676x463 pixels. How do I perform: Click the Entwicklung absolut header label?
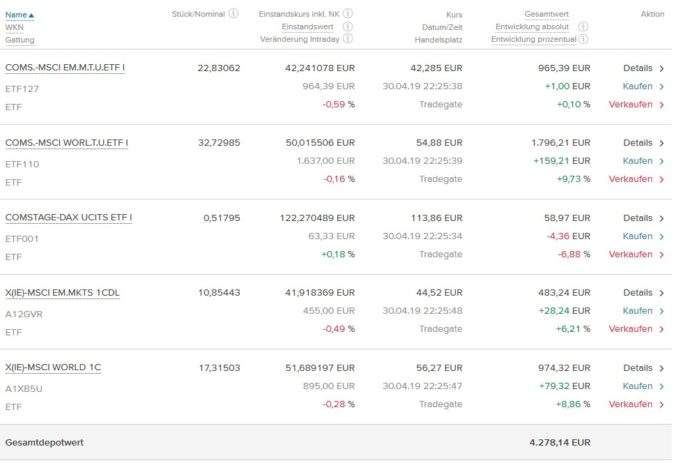pos(532,27)
